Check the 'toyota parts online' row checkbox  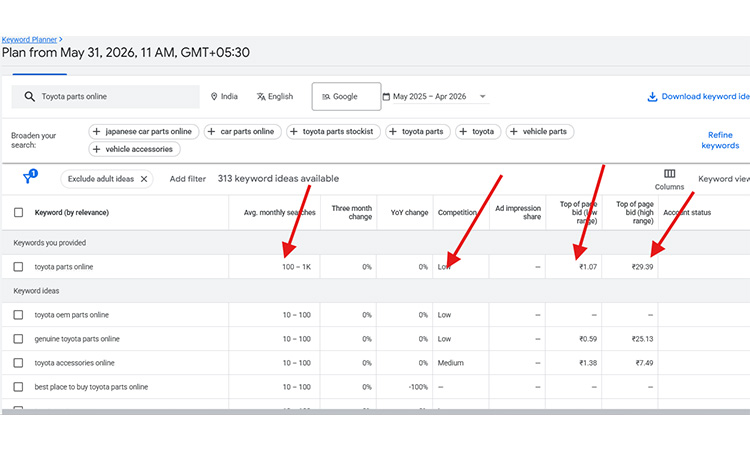(18, 267)
